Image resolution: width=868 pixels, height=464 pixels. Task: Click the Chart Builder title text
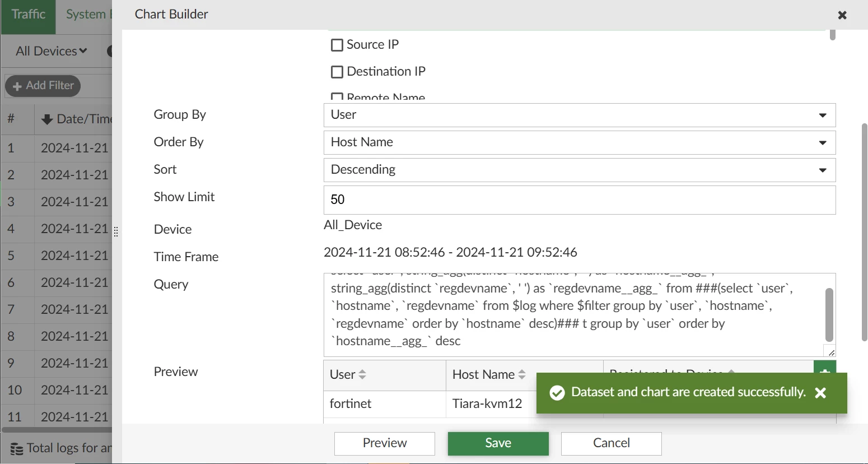click(x=171, y=15)
